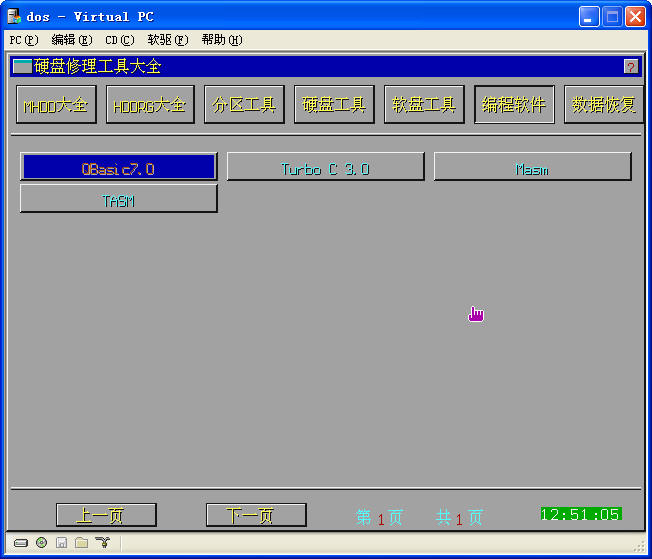Click the floppy disk status icon
The image size is (652, 559).
pyautogui.click(x=62, y=542)
